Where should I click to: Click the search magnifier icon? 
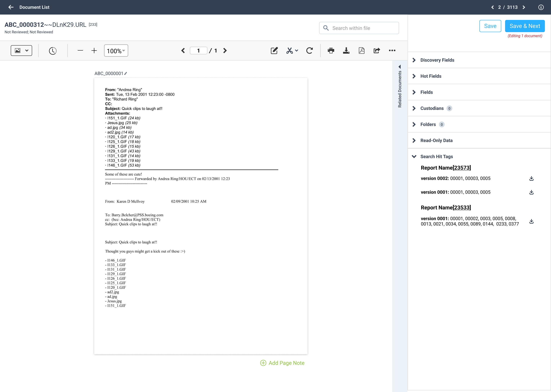point(326,28)
